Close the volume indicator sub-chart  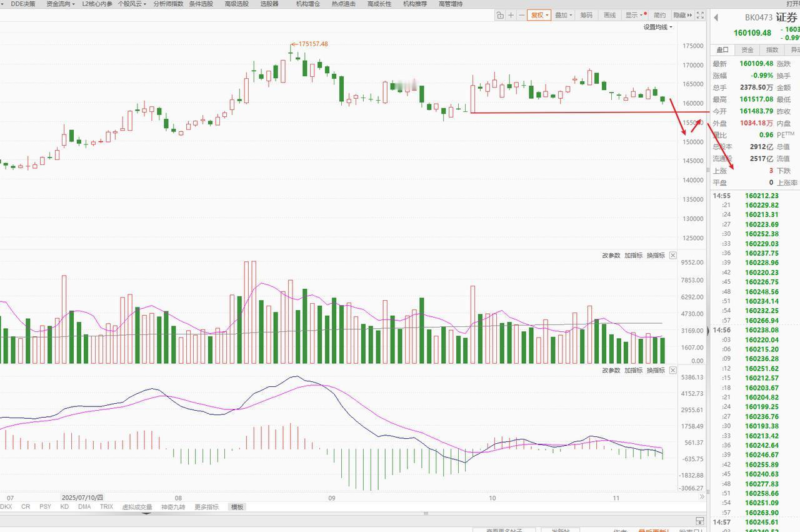672,255
